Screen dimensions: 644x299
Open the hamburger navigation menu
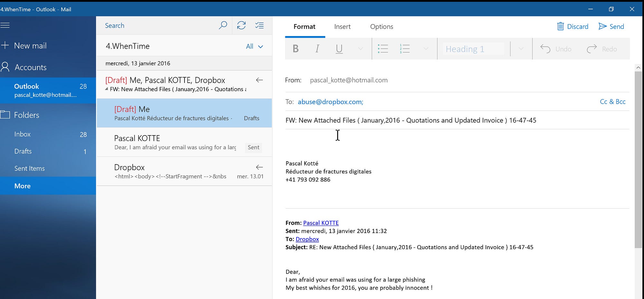pos(5,25)
